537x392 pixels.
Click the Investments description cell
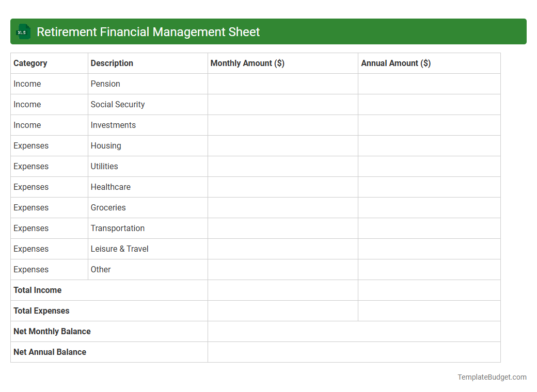[113, 125]
